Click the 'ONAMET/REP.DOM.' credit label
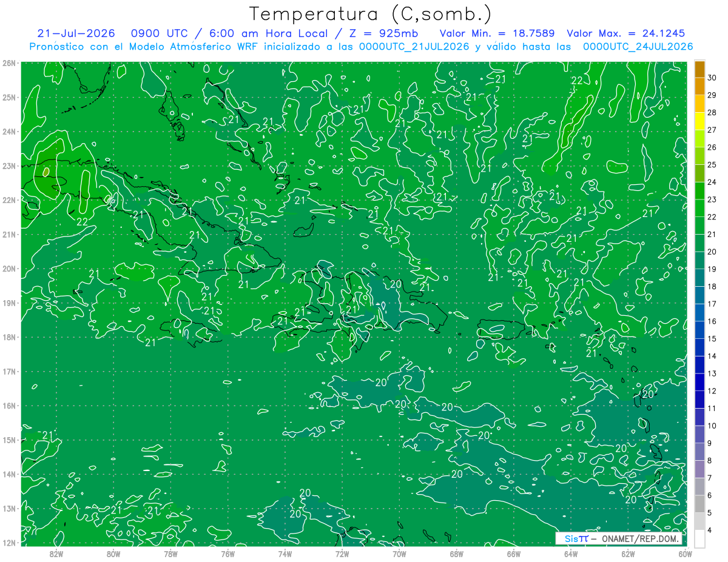 [x=640, y=538]
